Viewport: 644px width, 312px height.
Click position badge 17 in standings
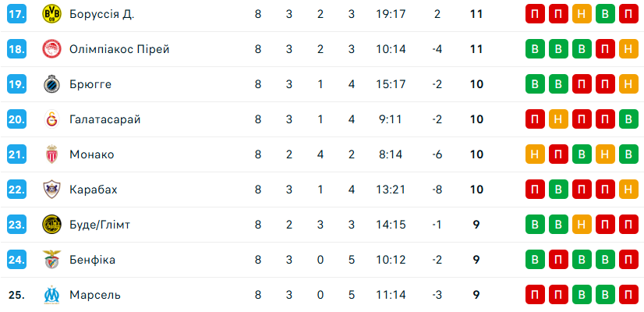point(16,15)
